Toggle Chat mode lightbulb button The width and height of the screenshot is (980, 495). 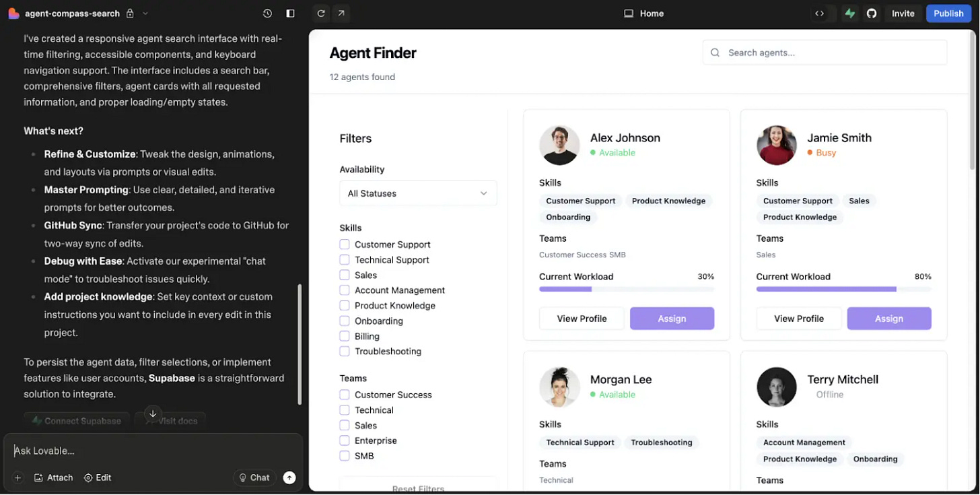click(x=254, y=477)
